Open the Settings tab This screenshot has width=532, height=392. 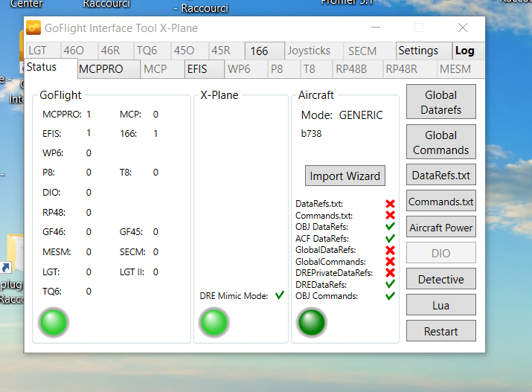[424, 51]
